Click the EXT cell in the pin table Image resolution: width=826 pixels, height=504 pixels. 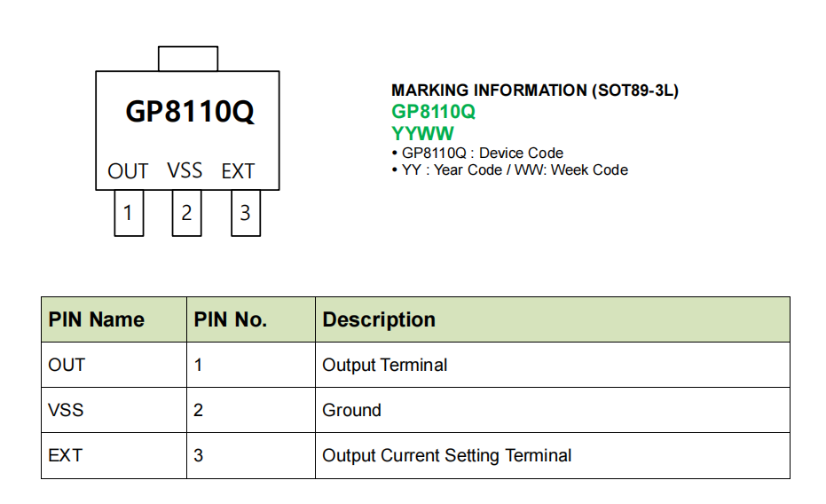(66, 455)
